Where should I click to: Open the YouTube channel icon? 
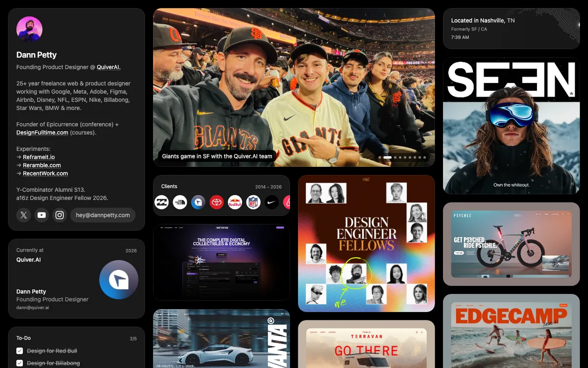42,215
